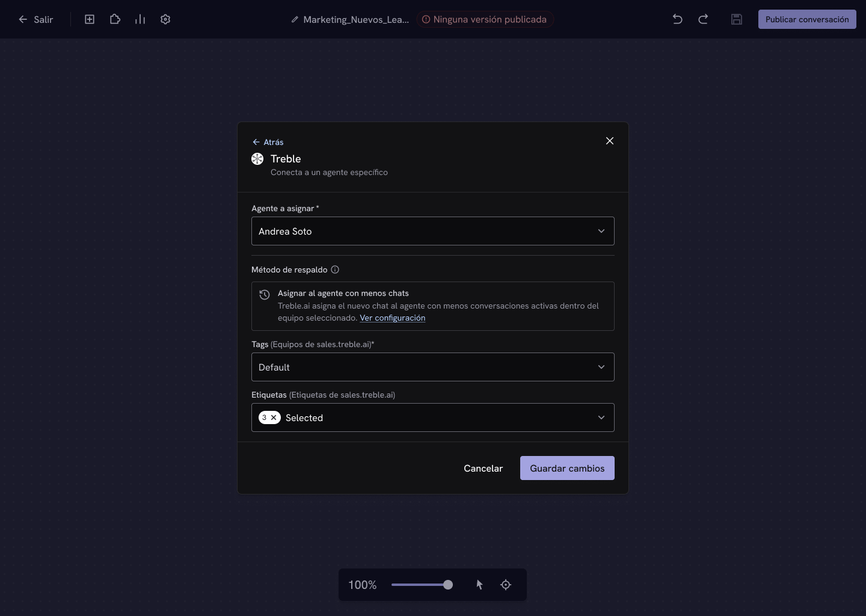Click the zoom slider handle
Image resolution: width=866 pixels, height=616 pixels.
[448, 585]
